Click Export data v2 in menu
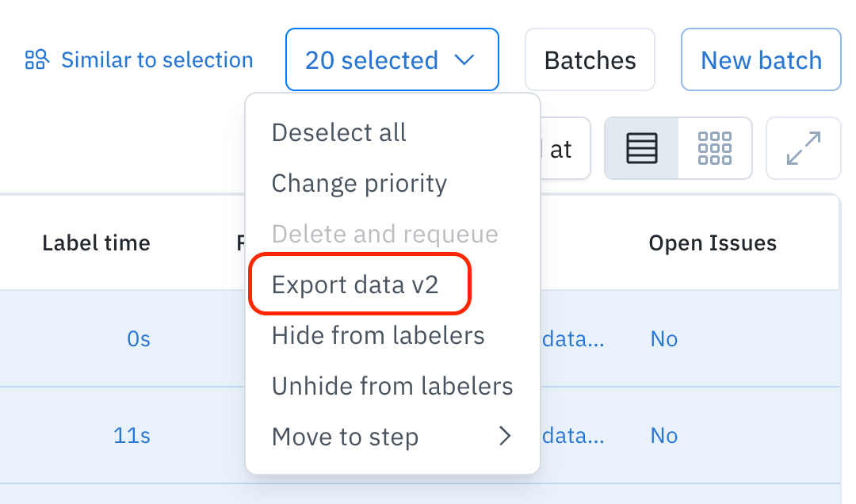856x504 pixels. click(355, 284)
